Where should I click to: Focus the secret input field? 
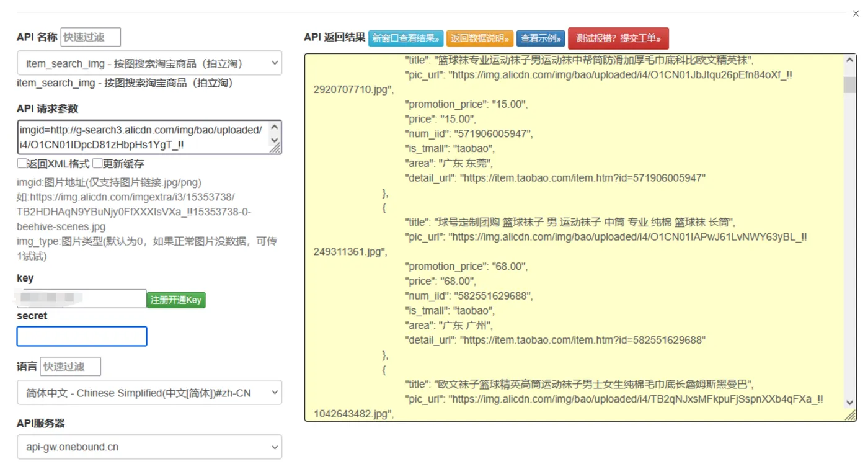click(82, 336)
